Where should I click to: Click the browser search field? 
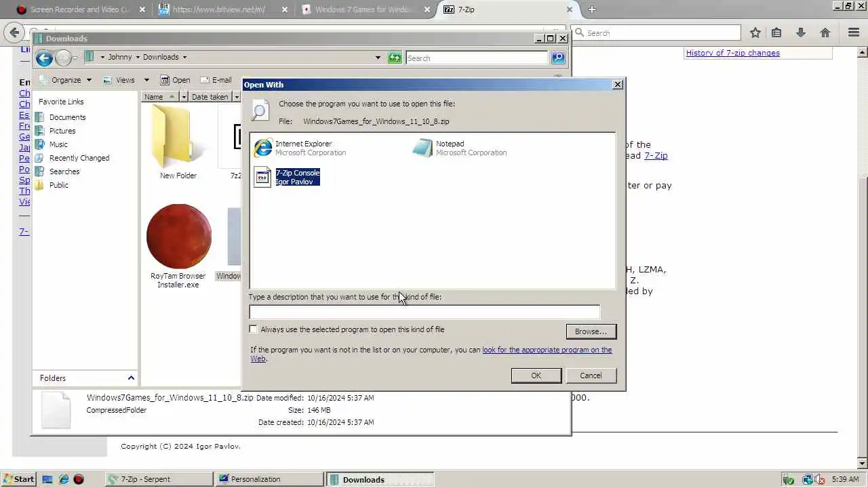click(656, 33)
